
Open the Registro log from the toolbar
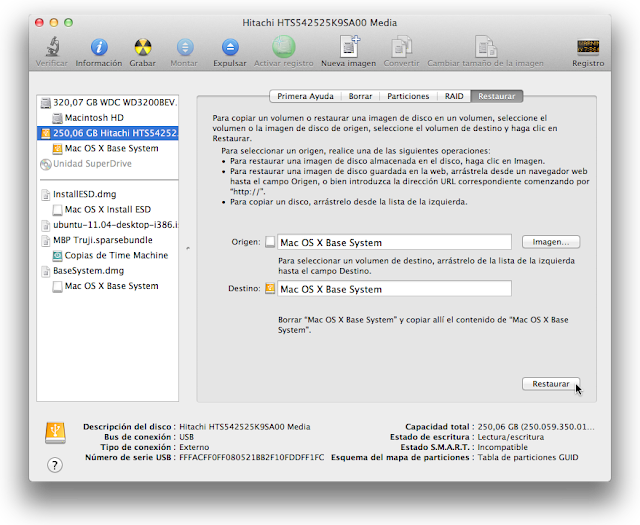(588, 47)
